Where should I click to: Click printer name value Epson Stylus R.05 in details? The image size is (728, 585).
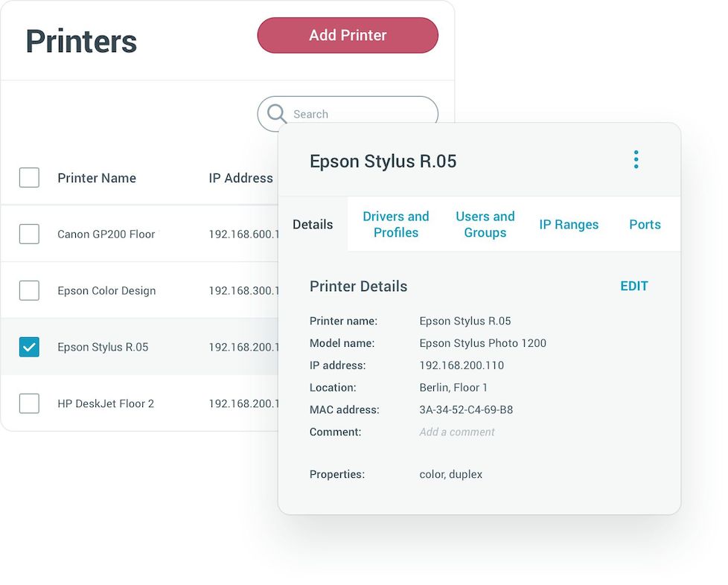(464, 321)
